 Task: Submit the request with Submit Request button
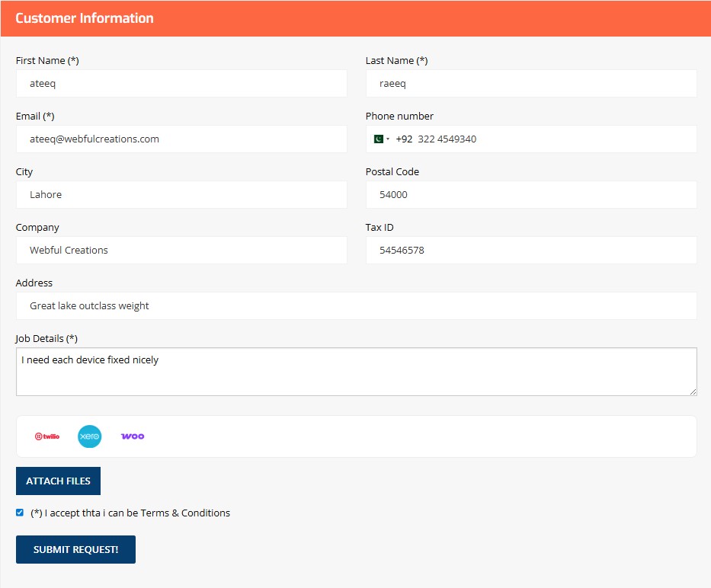coord(75,549)
